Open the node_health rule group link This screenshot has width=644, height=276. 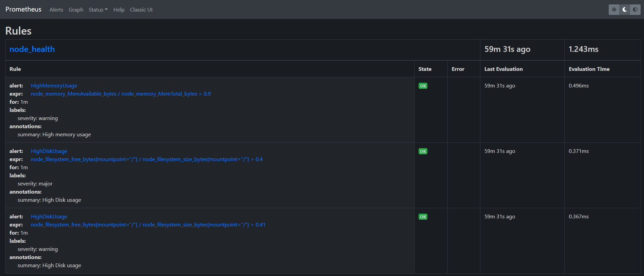(32, 49)
